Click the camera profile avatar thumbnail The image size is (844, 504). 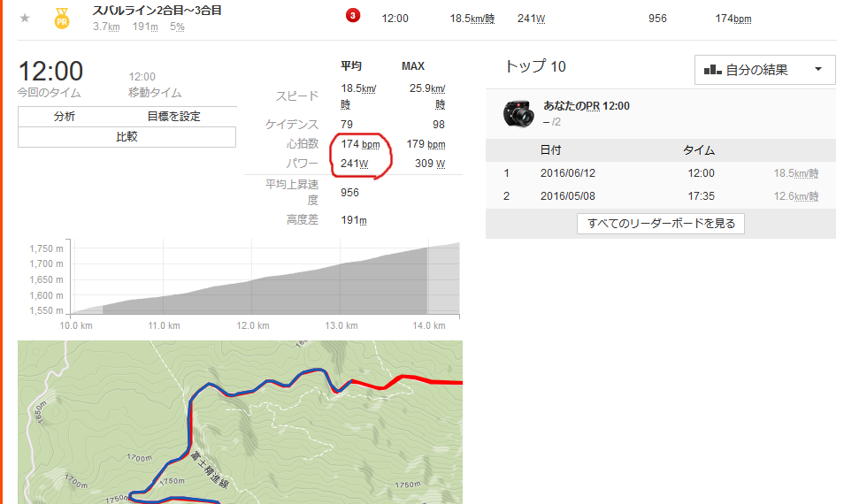pos(518,113)
